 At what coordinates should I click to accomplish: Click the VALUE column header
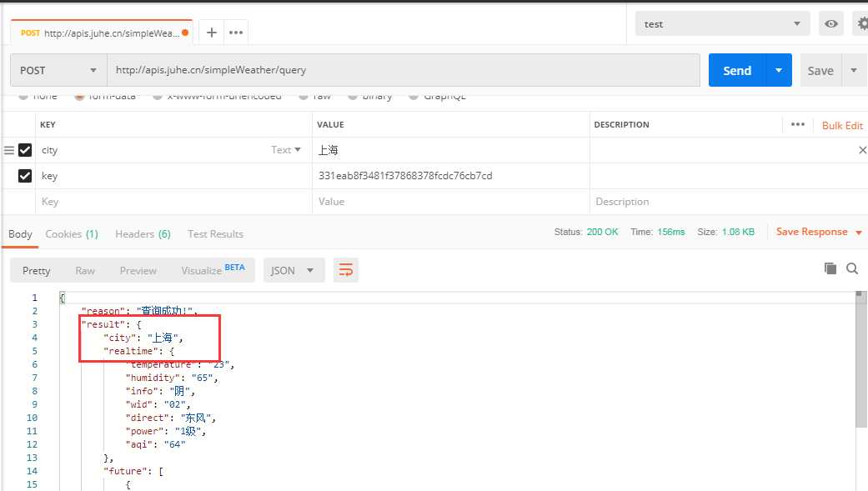point(330,124)
